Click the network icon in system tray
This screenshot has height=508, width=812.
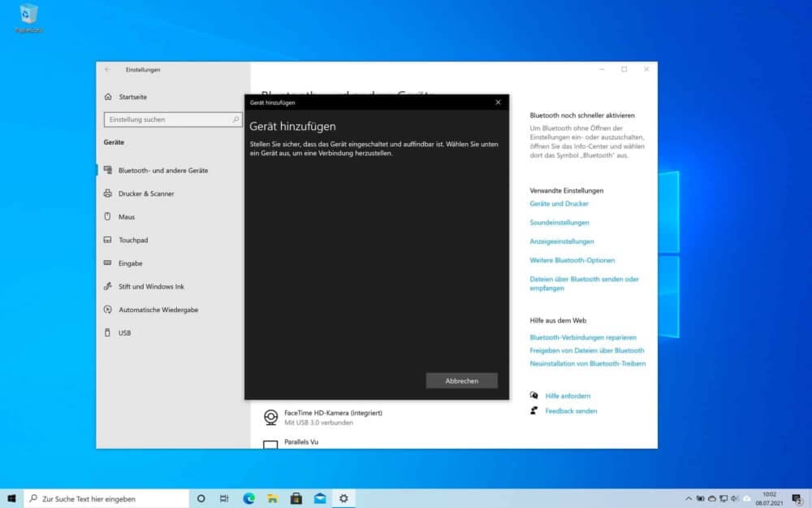pyautogui.click(x=723, y=498)
